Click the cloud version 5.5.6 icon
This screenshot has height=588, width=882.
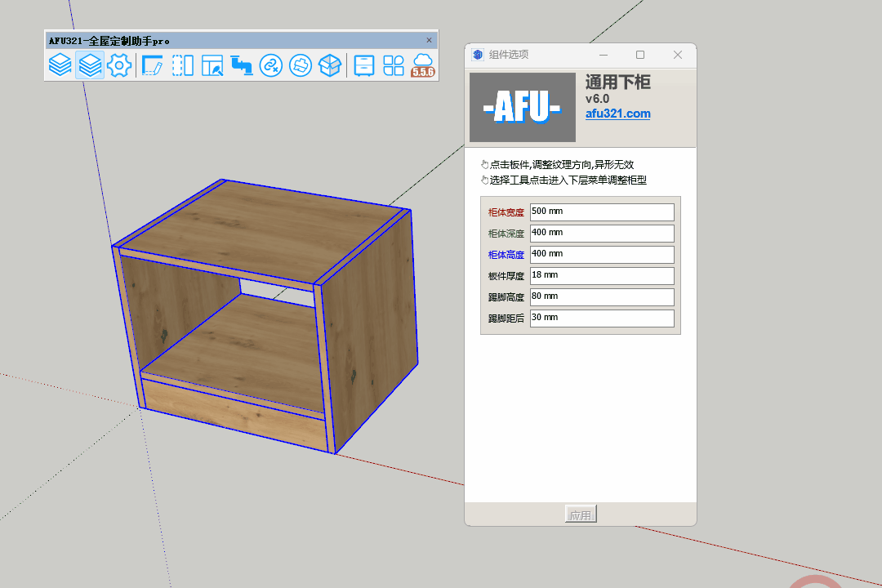point(422,65)
